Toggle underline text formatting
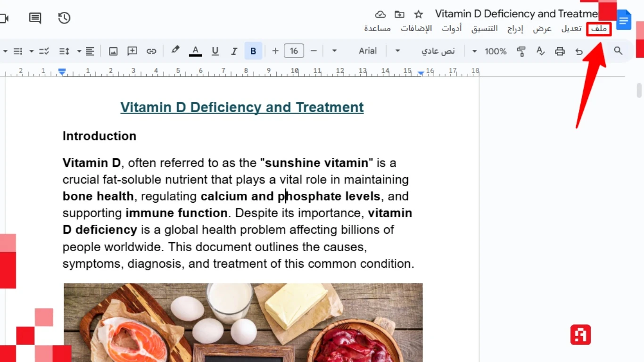Screen dimensions: 644x362 [215, 51]
